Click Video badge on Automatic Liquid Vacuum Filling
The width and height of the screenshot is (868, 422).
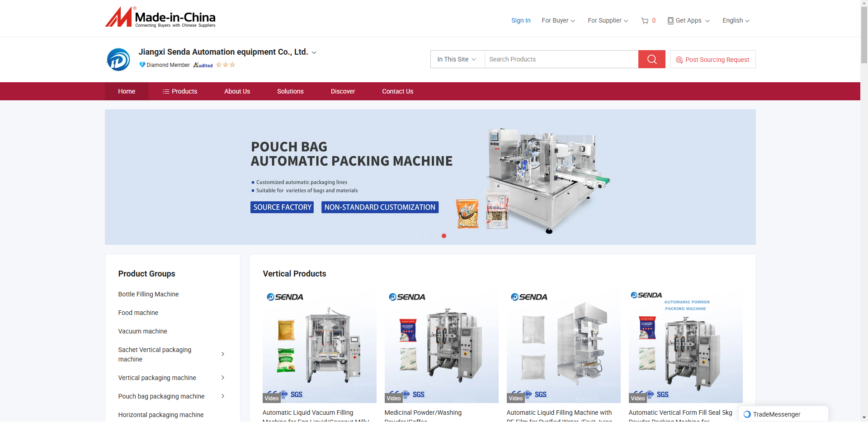point(272,398)
